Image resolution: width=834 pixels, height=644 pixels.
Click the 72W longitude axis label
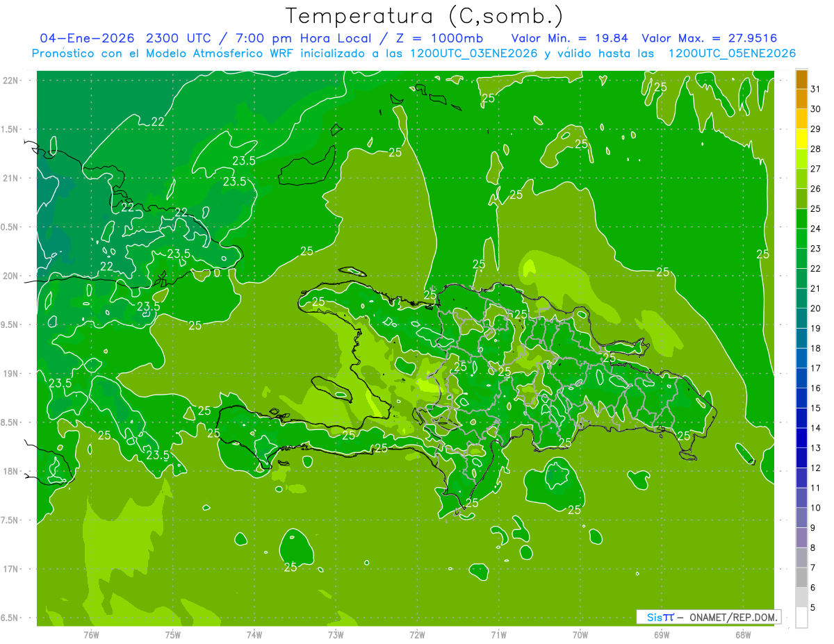417,634
